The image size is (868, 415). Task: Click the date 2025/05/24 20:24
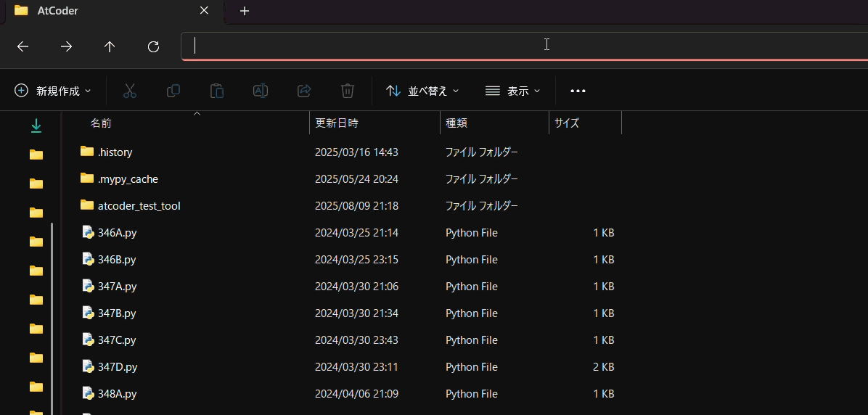point(356,179)
